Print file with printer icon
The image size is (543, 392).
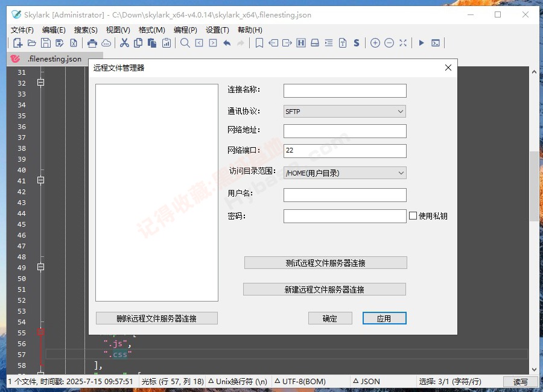(x=92, y=43)
